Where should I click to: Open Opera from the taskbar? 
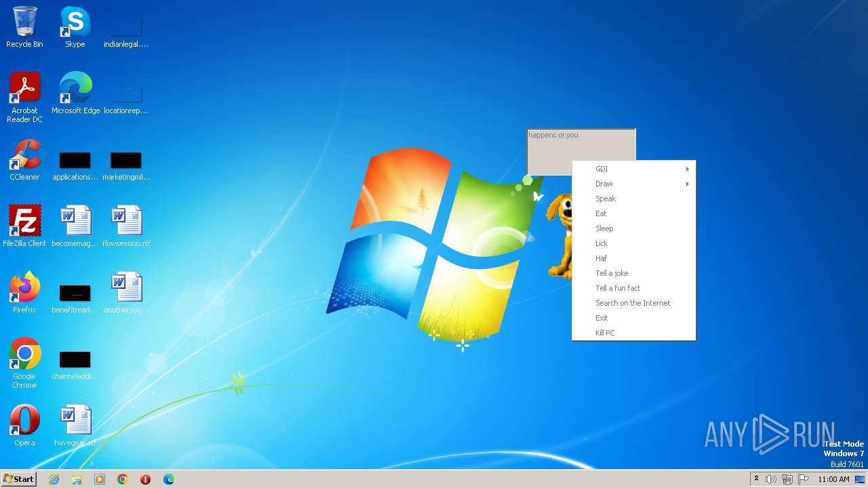pos(146,479)
